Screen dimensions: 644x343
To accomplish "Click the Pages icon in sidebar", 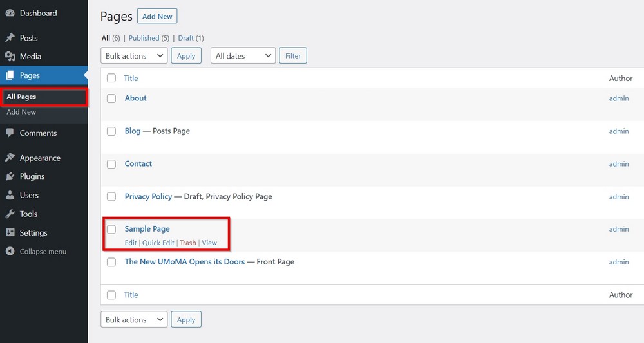I will pyautogui.click(x=10, y=75).
